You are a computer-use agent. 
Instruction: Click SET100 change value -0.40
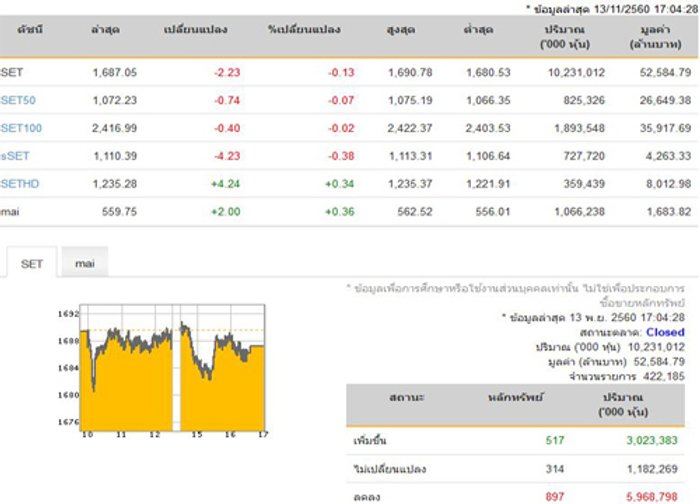[x=227, y=128]
